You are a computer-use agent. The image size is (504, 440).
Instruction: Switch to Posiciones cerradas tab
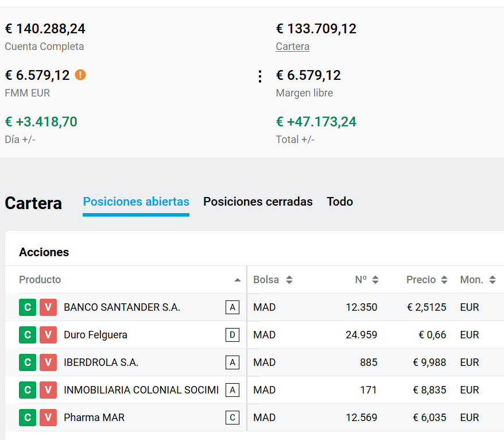click(258, 202)
